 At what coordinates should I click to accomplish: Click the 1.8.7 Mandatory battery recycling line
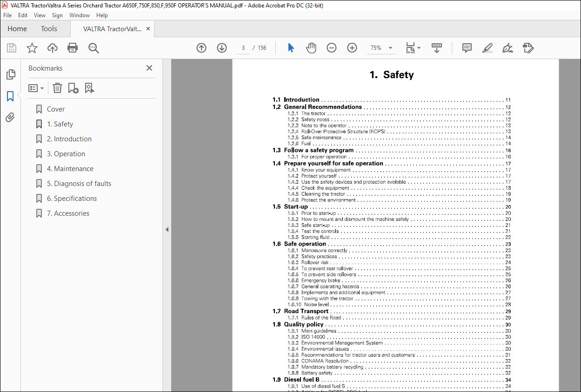[399, 367]
